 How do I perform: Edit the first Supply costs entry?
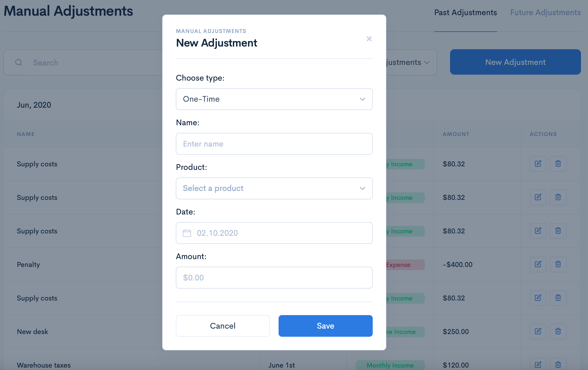point(538,164)
